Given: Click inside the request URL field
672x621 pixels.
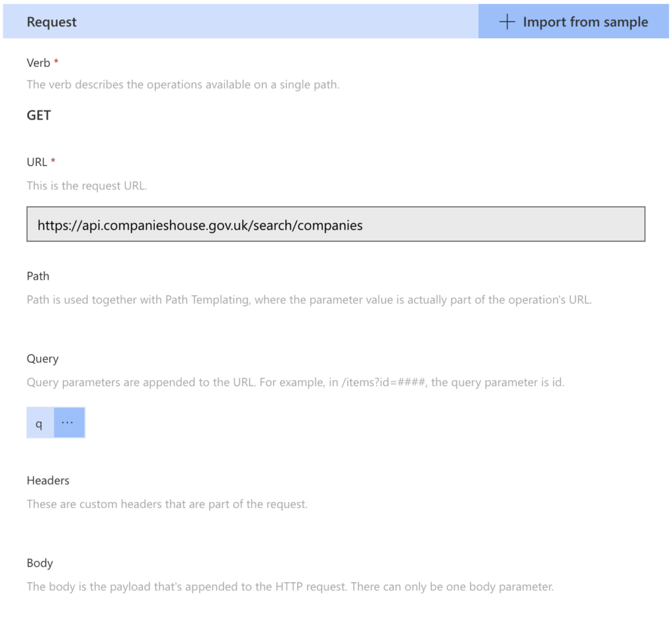Looking at the screenshot, I should (336, 225).
